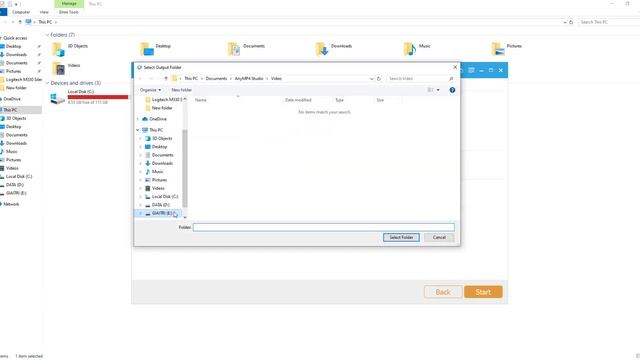Click the orange Start button
The width and height of the screenshot is (640, 360).
point(483,292)
